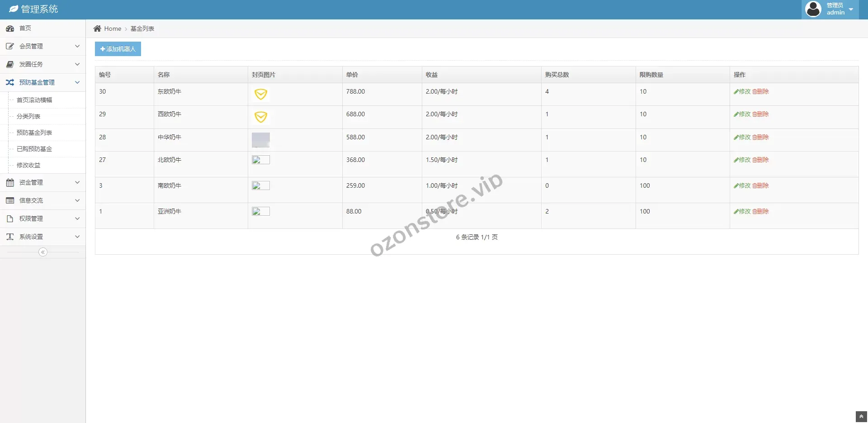Click the 添加机器人 button
The image size is (868, 423).
118,49
